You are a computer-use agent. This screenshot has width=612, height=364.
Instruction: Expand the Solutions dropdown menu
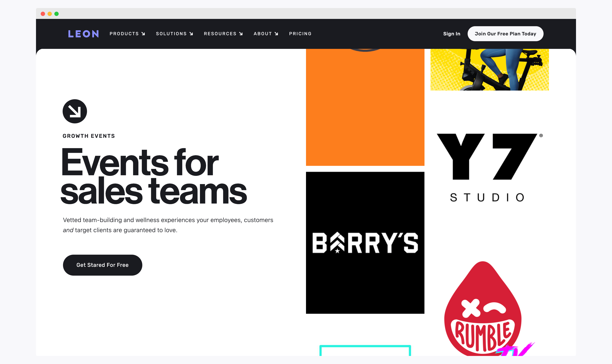click(x=171, y=34)
